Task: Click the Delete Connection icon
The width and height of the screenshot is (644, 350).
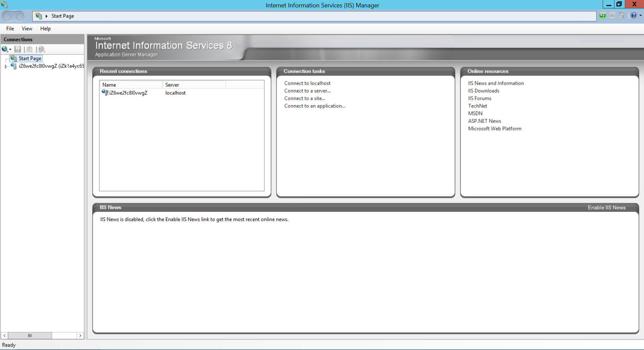Action: pos(42,49)
